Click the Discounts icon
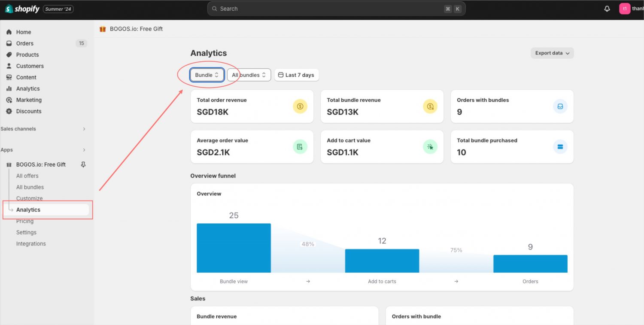The width and height of the screenshot is (644, 325). coord(9,111)
